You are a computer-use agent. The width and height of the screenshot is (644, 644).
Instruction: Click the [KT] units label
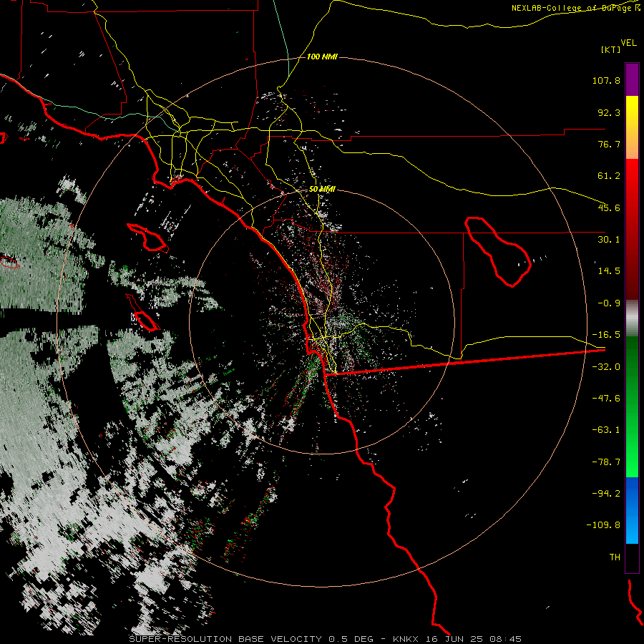point(611,49)
